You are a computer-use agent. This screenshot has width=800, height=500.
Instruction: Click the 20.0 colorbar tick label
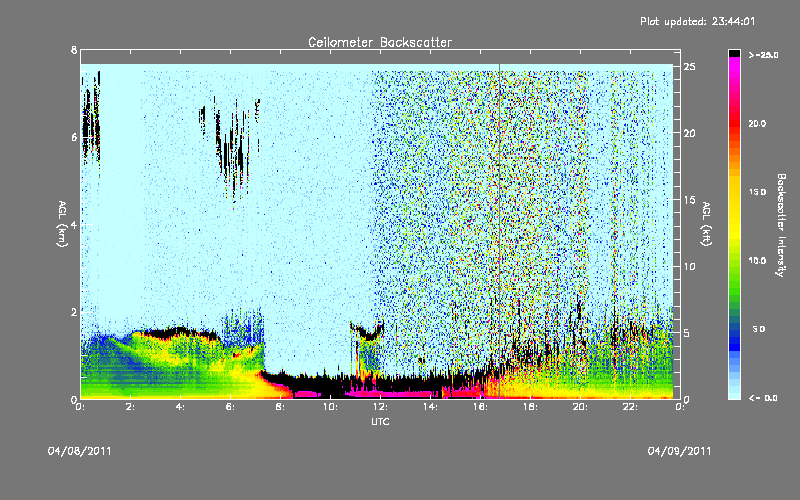coord(757,124)
